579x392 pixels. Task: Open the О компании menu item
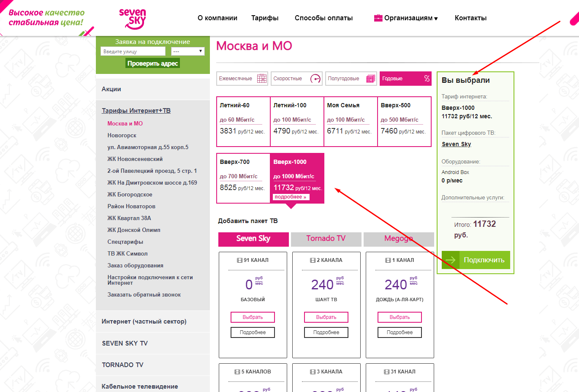(217, 18)
